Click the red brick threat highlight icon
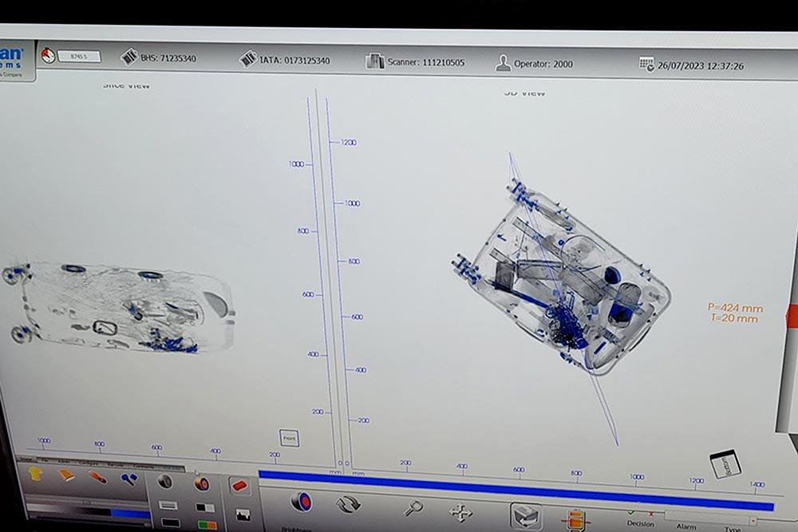Screen dimensions: 798x532 tap(239, 486)
